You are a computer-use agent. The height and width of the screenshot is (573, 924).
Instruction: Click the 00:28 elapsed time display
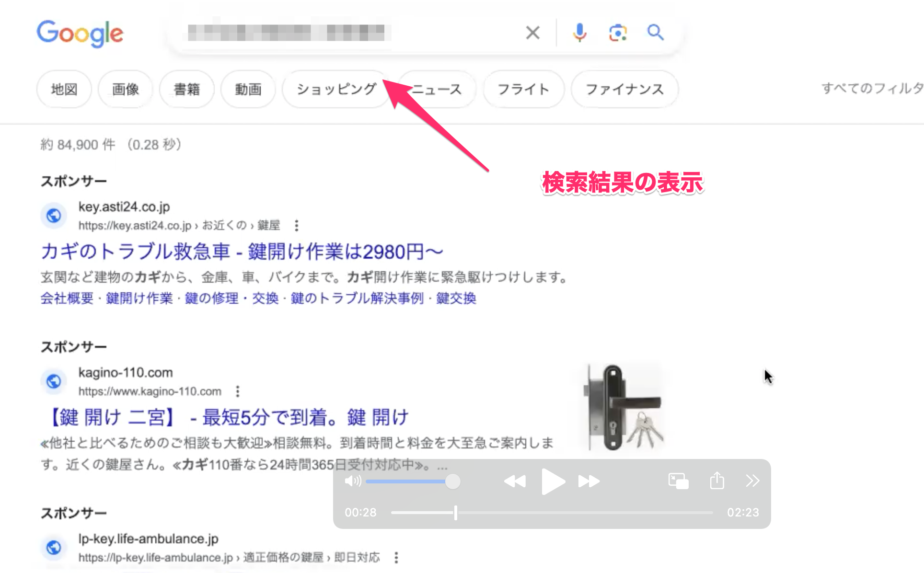pos(361,513)
